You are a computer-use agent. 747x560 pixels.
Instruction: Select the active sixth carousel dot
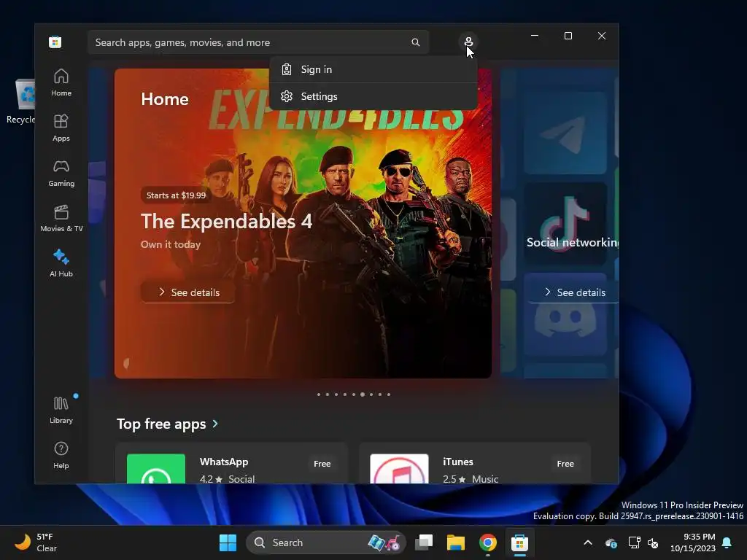363,394
